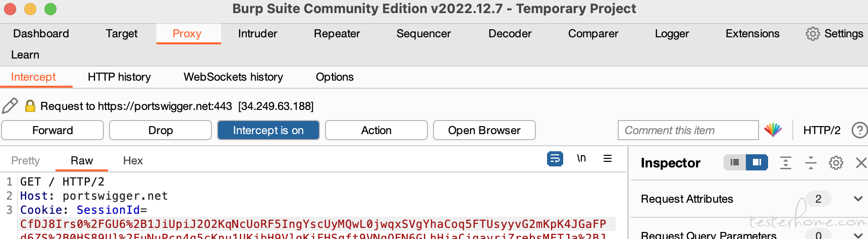Image resolution: width=868 pixels, height=239 pixels.
Task: Collapse all Inspector sections
Action: tap(811, 162)
